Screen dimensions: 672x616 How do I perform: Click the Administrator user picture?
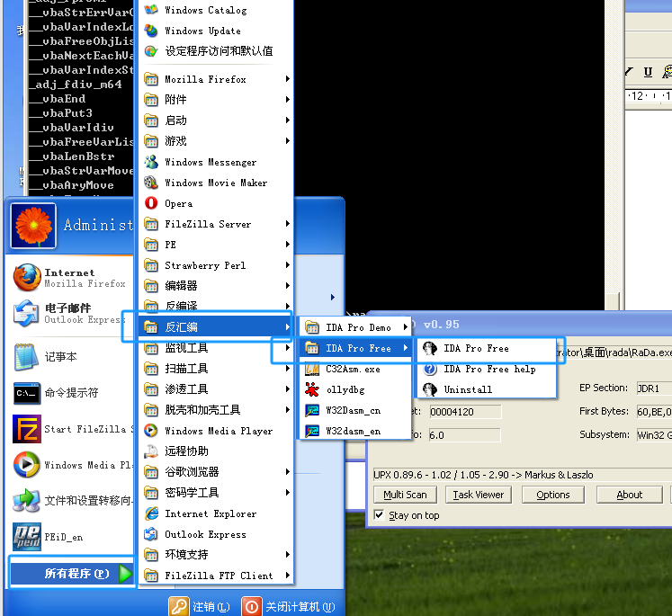[33, 226]
